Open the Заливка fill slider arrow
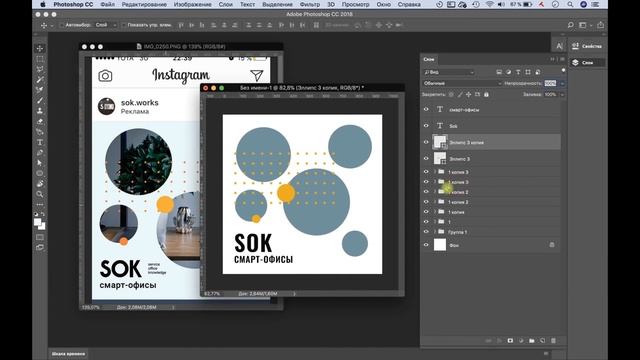The width and height of the screenshot is (640, 360). 562,94
